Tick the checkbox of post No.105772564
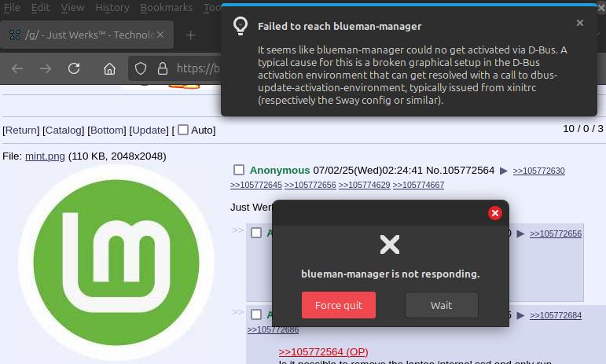606x364 pixels. pyautogui.click(x=239, y=170)
